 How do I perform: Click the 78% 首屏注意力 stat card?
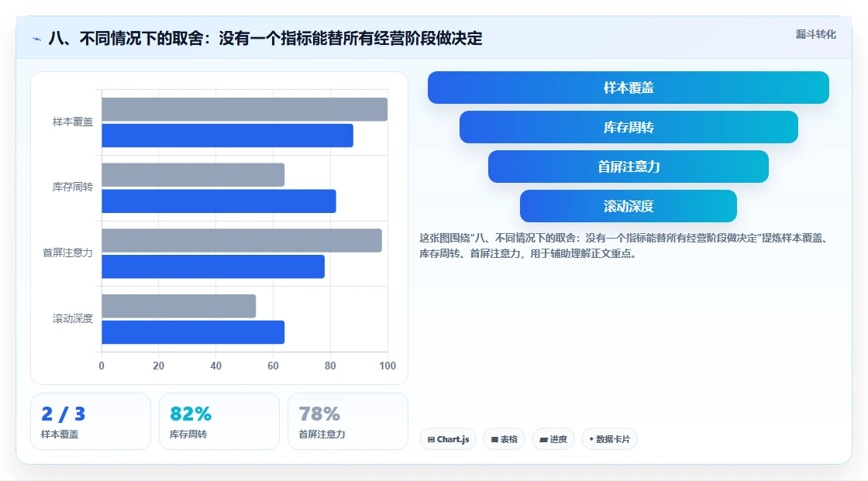pyautogui.click(x=348, y=421)
